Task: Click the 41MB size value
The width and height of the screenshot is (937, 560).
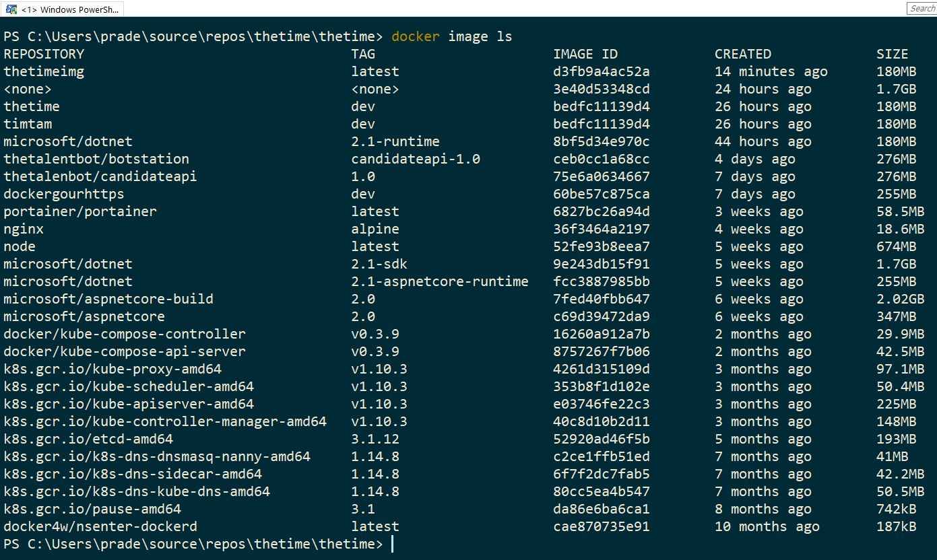Action: tap(893, 456)
